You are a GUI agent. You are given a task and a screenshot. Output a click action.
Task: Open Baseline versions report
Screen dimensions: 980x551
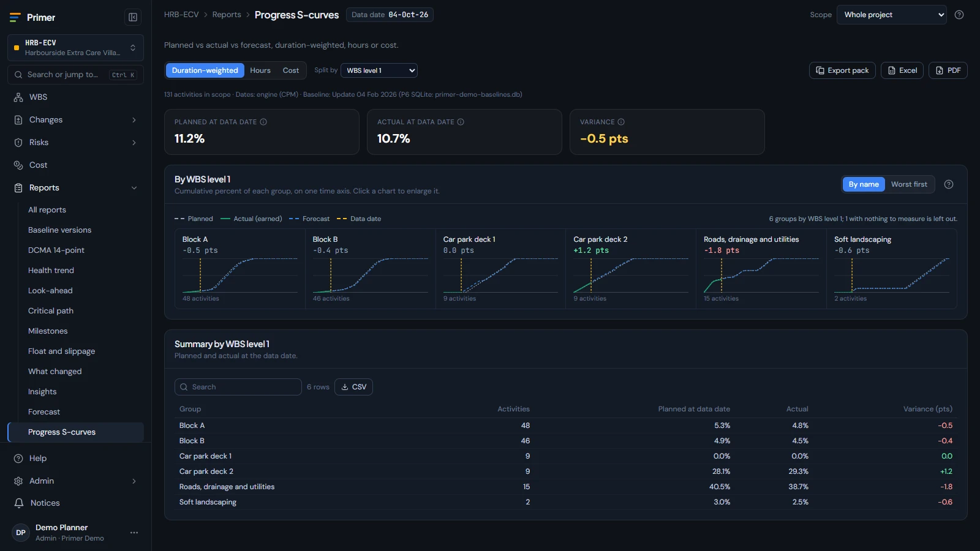[82, 230]
